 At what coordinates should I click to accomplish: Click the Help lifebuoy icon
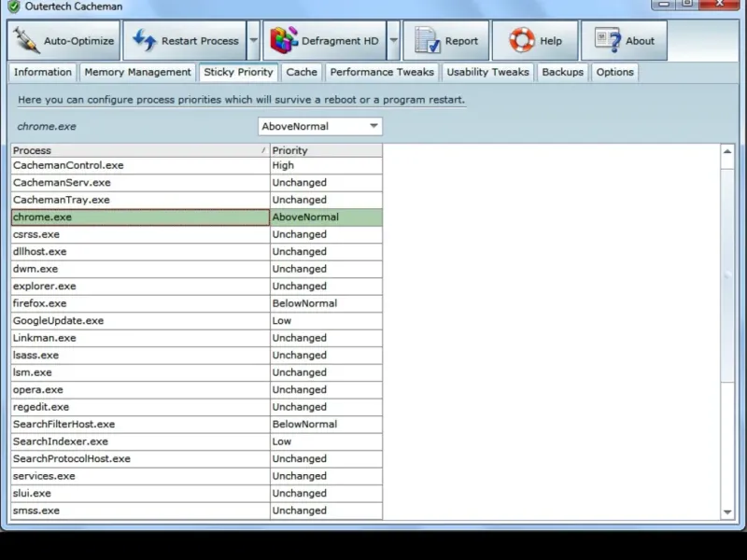point(521,41)
